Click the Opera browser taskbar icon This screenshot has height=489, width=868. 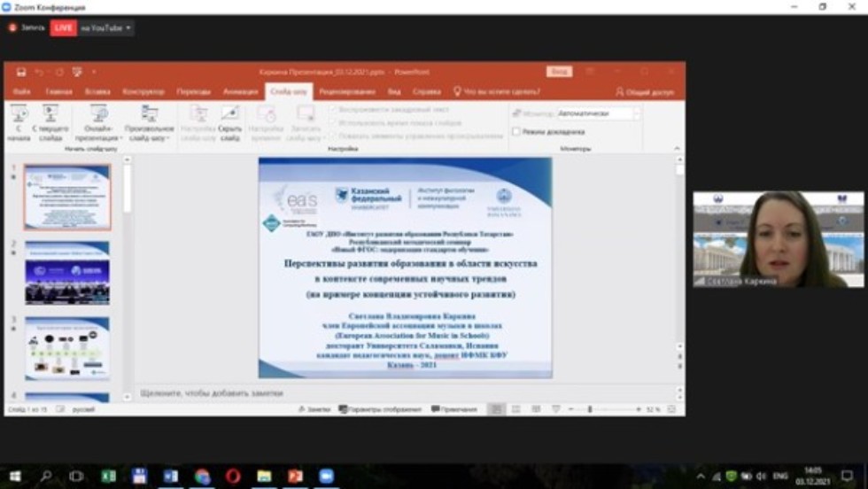pos(233,477)
